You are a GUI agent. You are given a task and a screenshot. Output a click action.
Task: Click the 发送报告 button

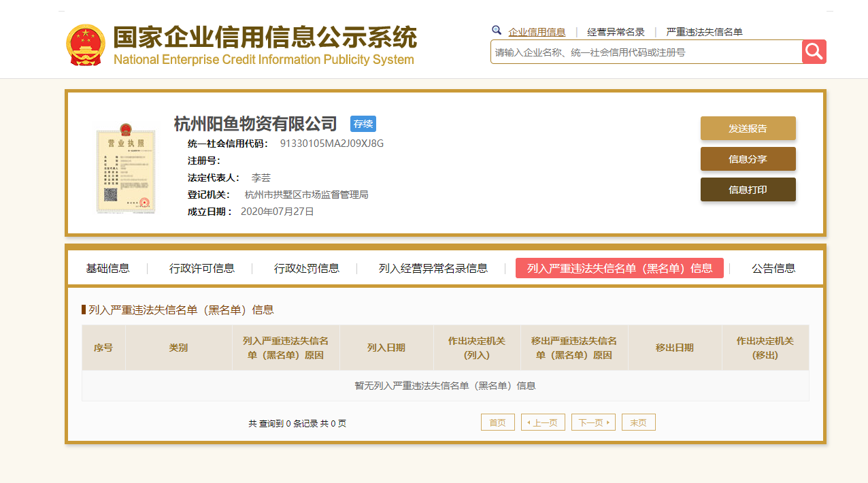click(748, 129)
